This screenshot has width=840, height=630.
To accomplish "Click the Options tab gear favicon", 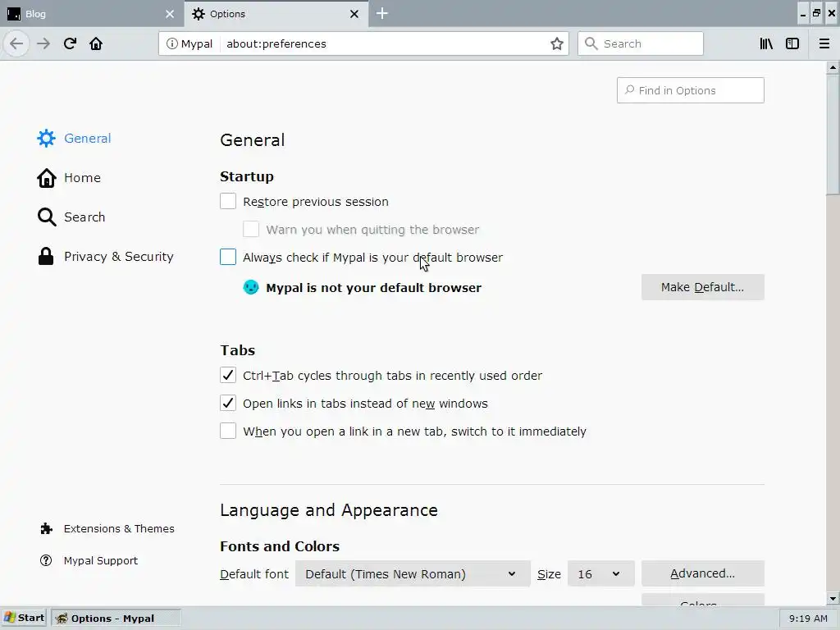I will (x=199, y=14).
